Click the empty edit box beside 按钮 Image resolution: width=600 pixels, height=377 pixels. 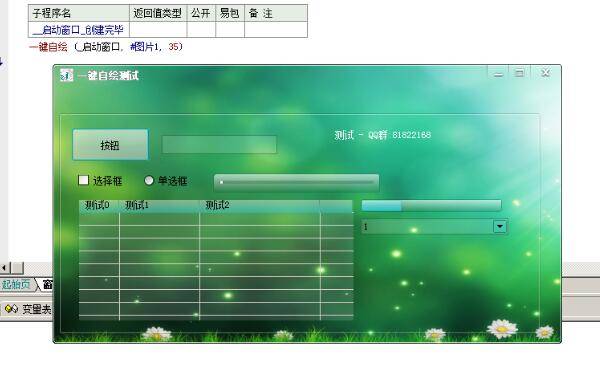tap(219, 145)
